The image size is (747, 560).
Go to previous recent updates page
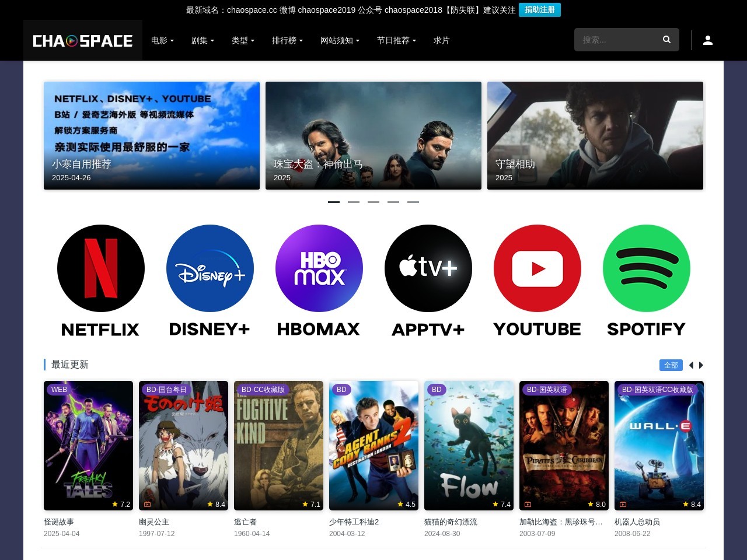(691, 365)
